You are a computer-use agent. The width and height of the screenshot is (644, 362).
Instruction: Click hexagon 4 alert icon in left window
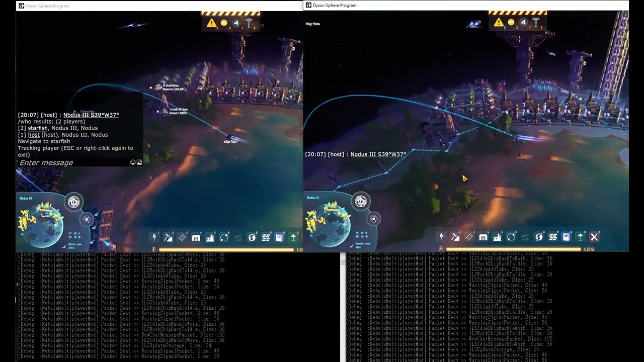tap(236, 23)
